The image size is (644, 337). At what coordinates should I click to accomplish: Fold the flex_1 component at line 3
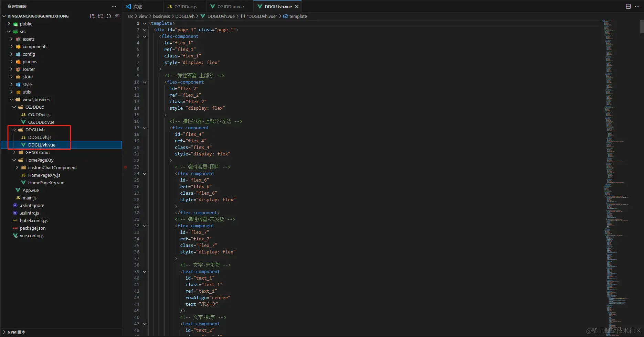pos(145,36)
